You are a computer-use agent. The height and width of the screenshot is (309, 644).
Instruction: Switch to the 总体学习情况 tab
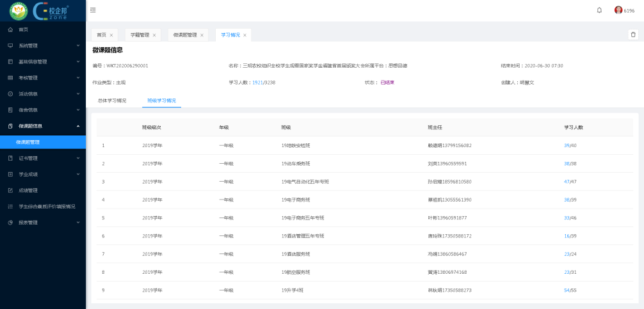coord(112,100)
